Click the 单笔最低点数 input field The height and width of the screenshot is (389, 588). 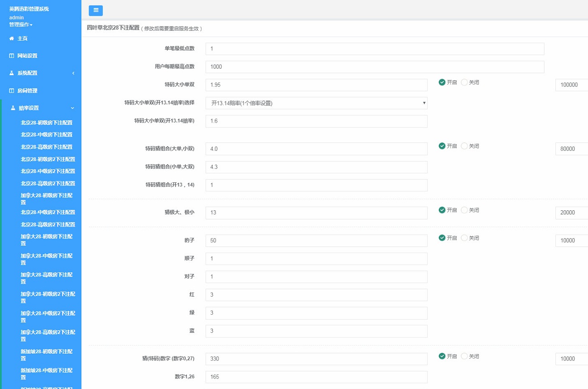(374, 48)
